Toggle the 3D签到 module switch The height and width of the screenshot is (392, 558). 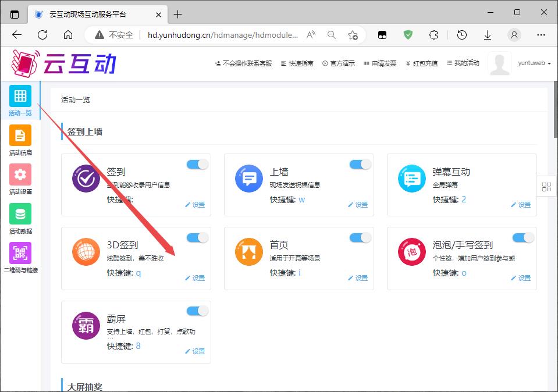coord(197,238)
